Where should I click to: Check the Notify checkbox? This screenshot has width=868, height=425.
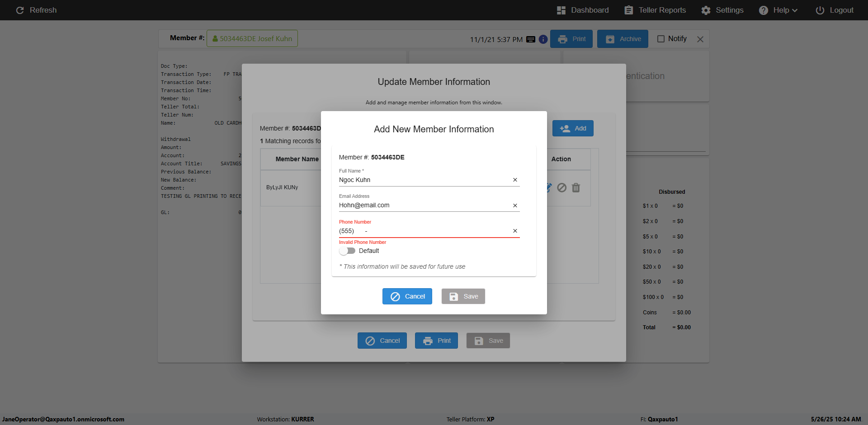[x=661, y=39]
